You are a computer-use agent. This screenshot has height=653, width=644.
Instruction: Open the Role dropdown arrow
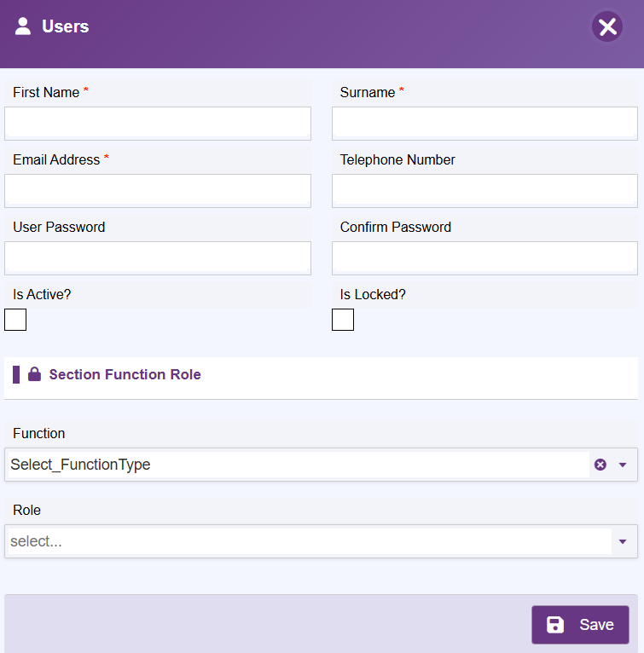pyautogui.click(x=623, y=541)
